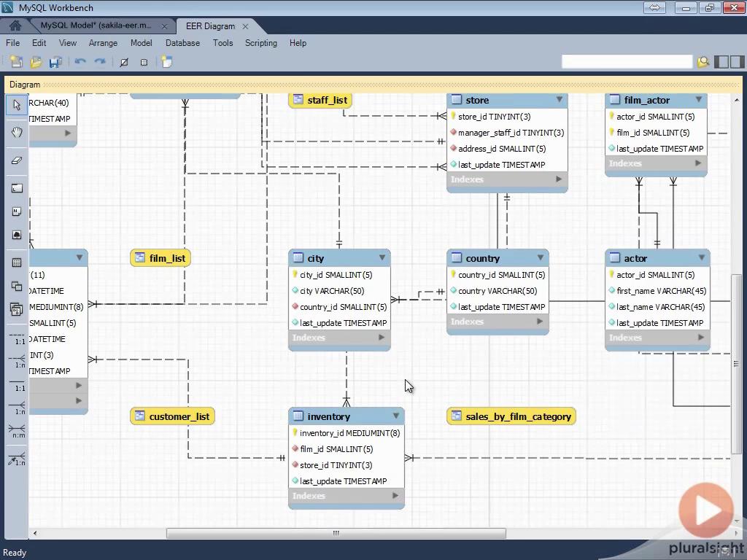Open the Database menu
Viewport: 747px width, 560px height.
[x=182, y=43]
